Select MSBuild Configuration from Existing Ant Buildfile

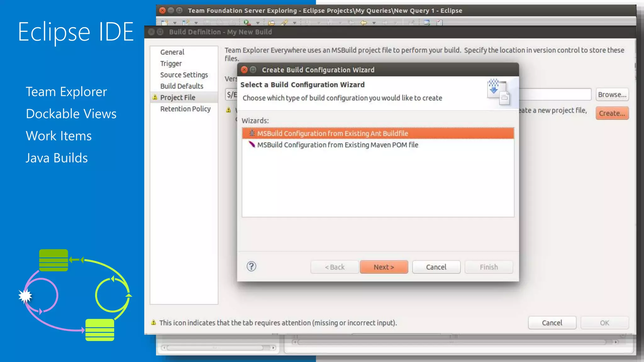tap(378, 133)
